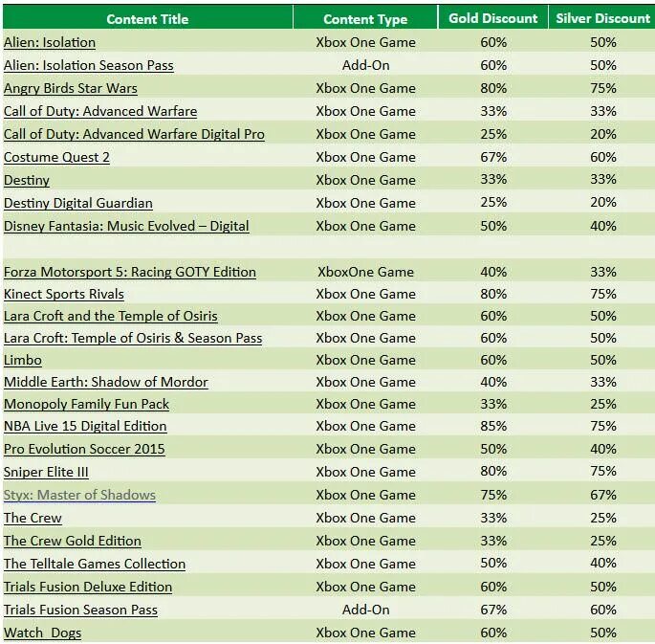Select 67% gold discount for Costume Quest 2

(493, 157)
